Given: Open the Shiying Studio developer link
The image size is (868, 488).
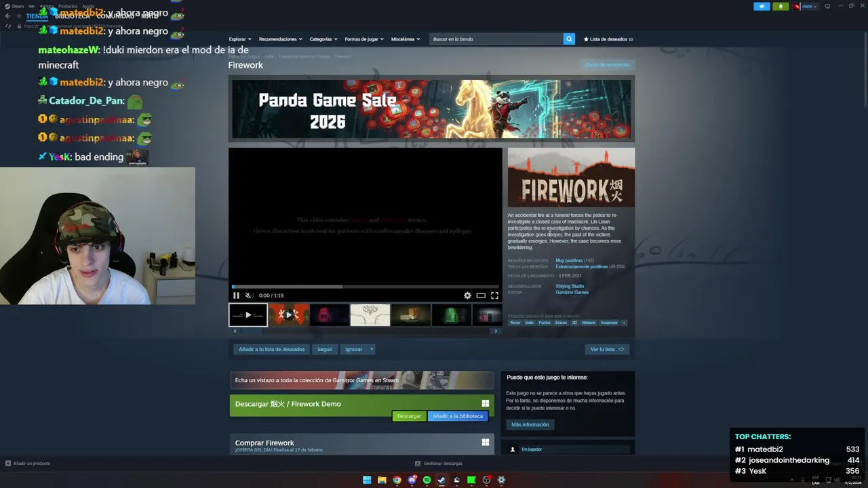Looking at the screenshot, I should pyautogui.click(x=570, y=286).
